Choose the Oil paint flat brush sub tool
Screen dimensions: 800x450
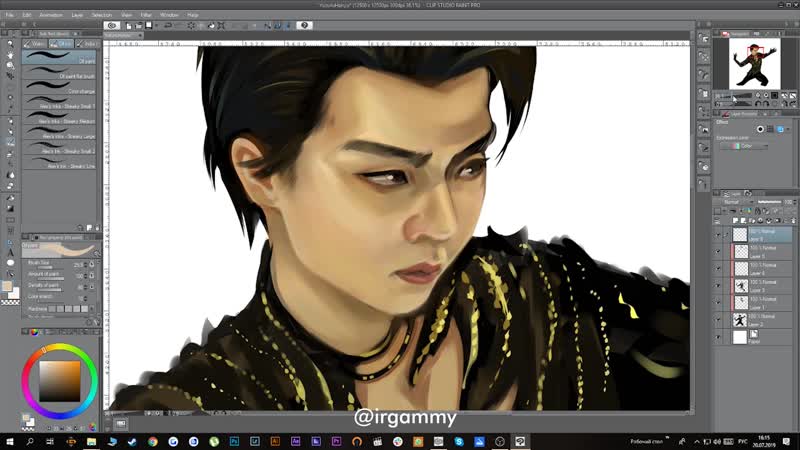click(x=60, y=72)
